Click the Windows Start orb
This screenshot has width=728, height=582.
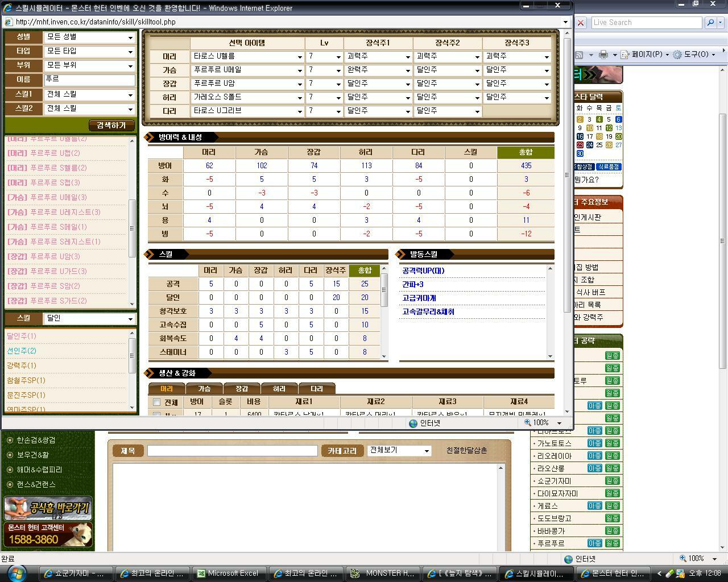point(16,572)
